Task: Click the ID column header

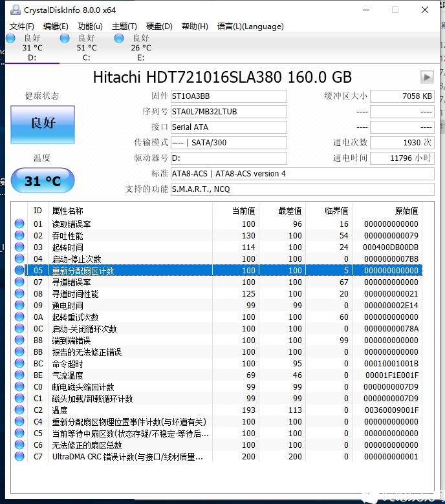Action: pyautogui.click(x=38, y=211)
